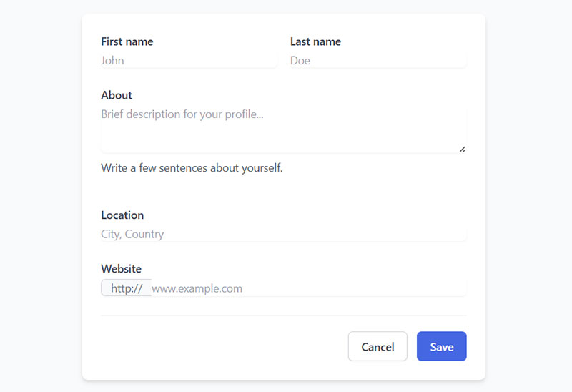572x392 pixels.
Task: Click the Cancel button
Action: click(x=378, y=346)
